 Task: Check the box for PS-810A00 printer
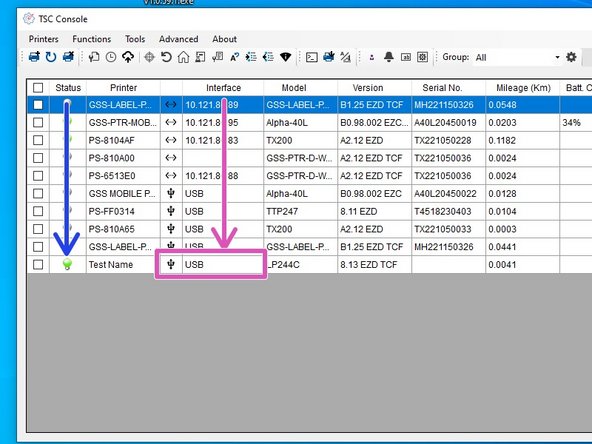pos(38,158)
